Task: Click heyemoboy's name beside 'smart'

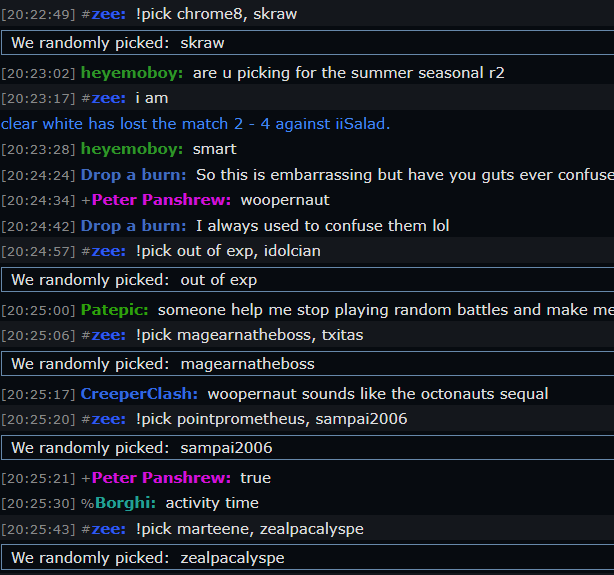Action: pyautogui.click(x=132, y=149)
